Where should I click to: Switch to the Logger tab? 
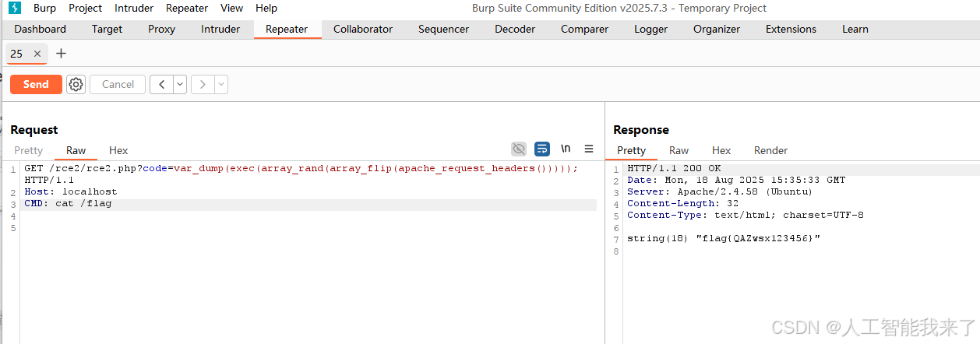pyautogui.click(x=650, y=29)
